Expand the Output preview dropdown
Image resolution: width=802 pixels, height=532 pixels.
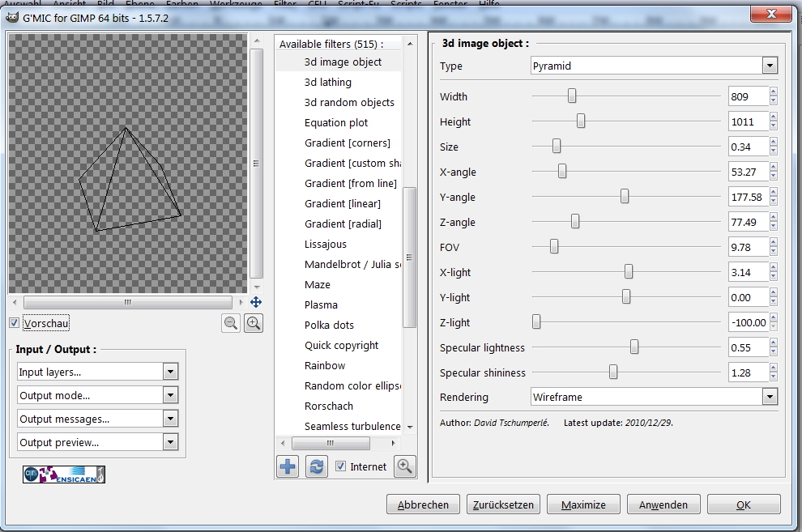[97, 442]
